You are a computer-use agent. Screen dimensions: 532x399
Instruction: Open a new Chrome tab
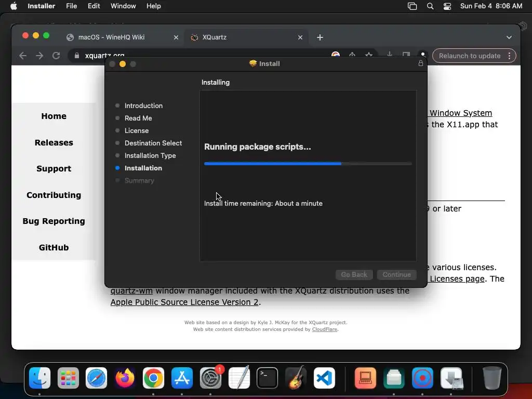coord(320,37)
